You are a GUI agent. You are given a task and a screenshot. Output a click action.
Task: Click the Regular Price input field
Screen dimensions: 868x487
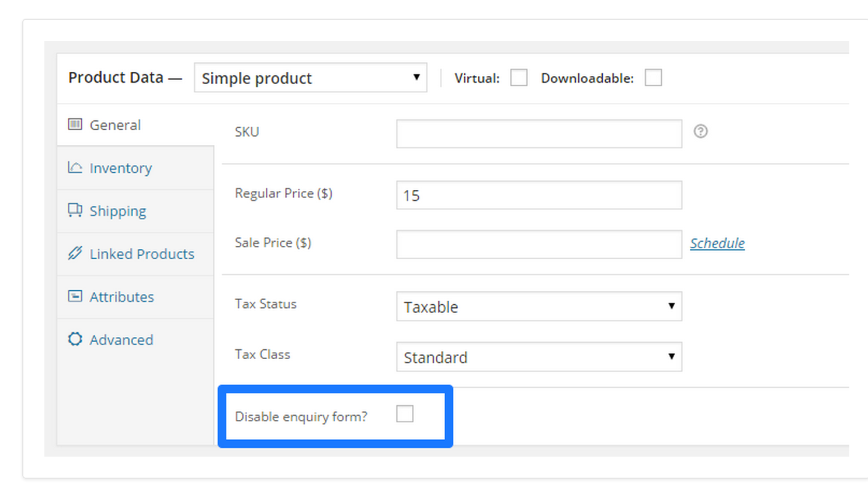(539, 195)
